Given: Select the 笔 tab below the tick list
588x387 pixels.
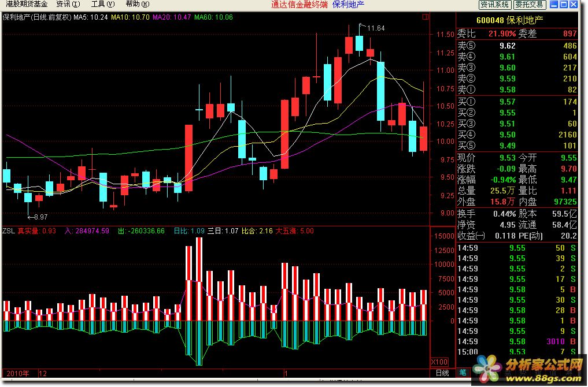Looking at the screenshot, I should click(463, 372).
